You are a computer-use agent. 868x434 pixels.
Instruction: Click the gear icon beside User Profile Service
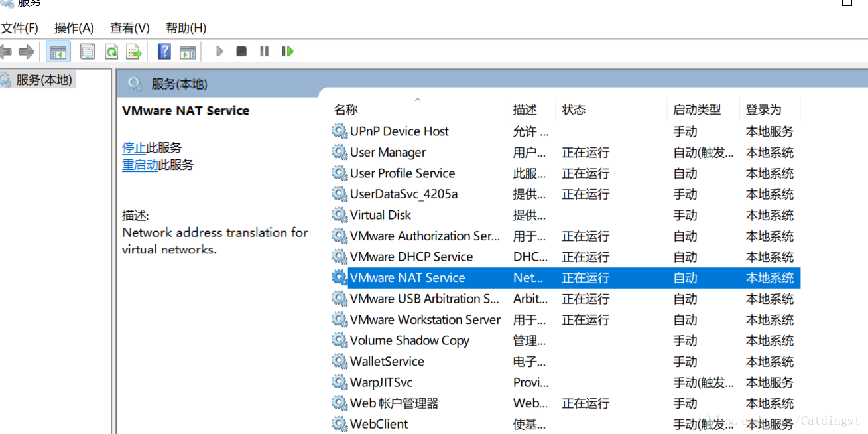(340, 173)
